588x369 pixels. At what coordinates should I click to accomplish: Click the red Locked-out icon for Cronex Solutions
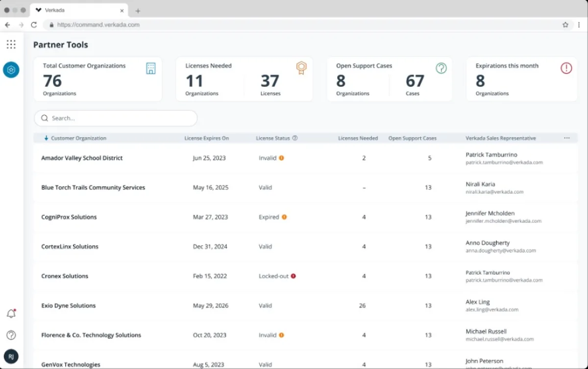[x=293, y=276]
